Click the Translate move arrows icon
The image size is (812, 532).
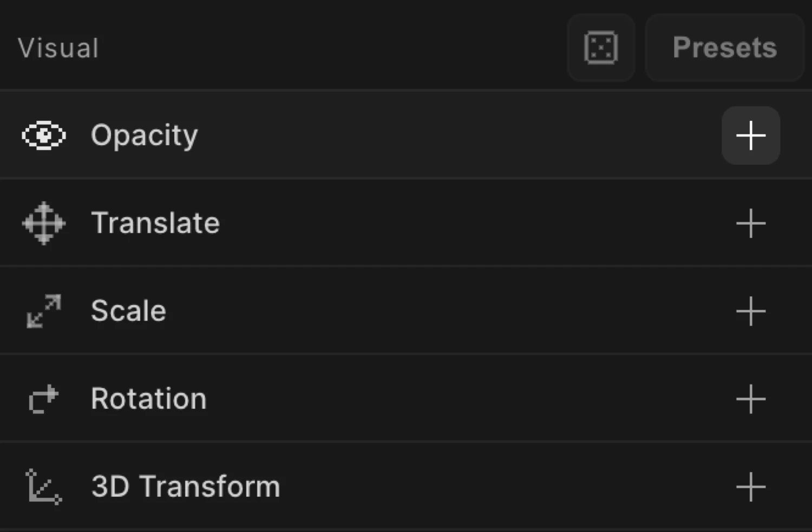43,223
